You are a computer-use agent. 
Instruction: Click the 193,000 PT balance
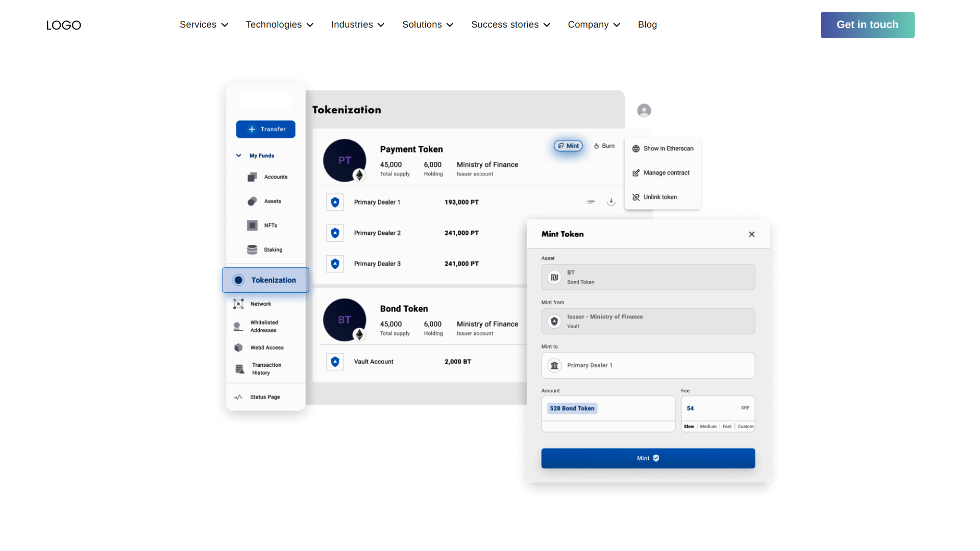click(461, 203)
